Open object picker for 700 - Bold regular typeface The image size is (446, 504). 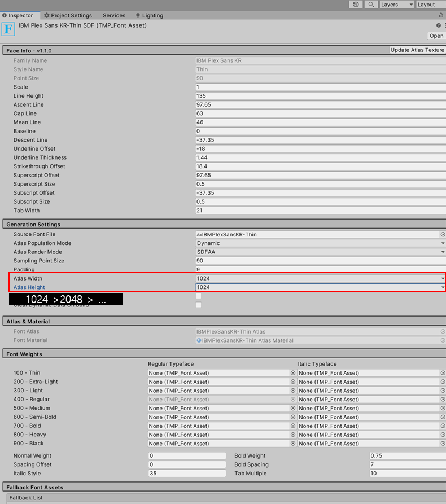(293, 426)
